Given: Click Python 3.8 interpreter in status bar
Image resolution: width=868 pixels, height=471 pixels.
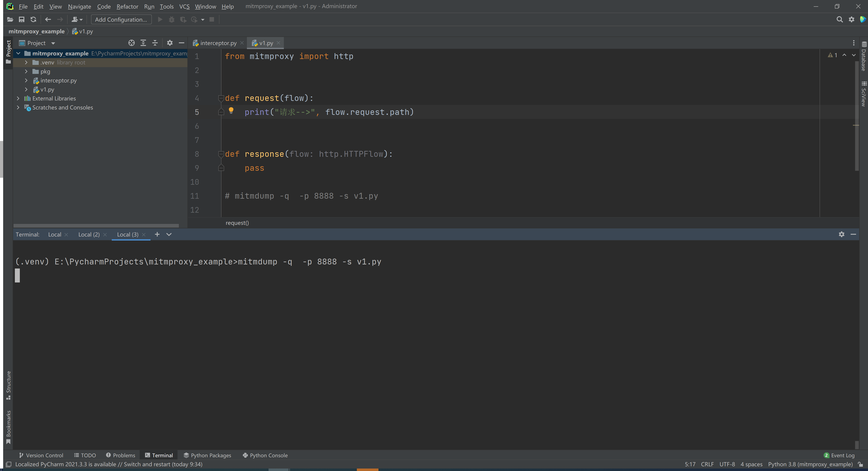Looking at the screenshot, I should 810,464.
